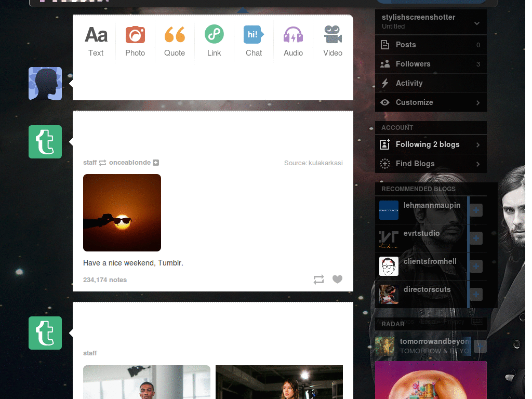Open source link kulakarkasi
Screen dimensions: 532x399
tap(325, 163)
